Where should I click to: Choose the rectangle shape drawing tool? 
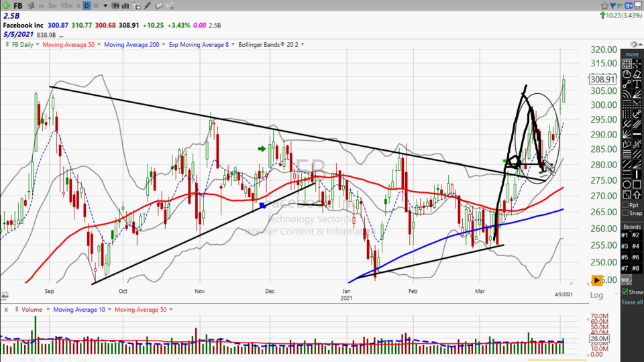(x=638, y=184)
